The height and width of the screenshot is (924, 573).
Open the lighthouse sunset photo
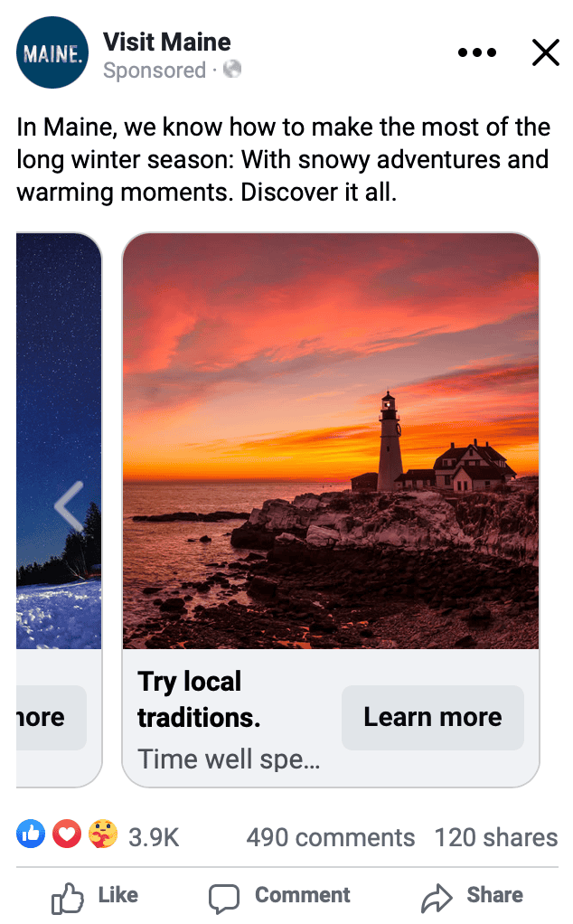331,441
